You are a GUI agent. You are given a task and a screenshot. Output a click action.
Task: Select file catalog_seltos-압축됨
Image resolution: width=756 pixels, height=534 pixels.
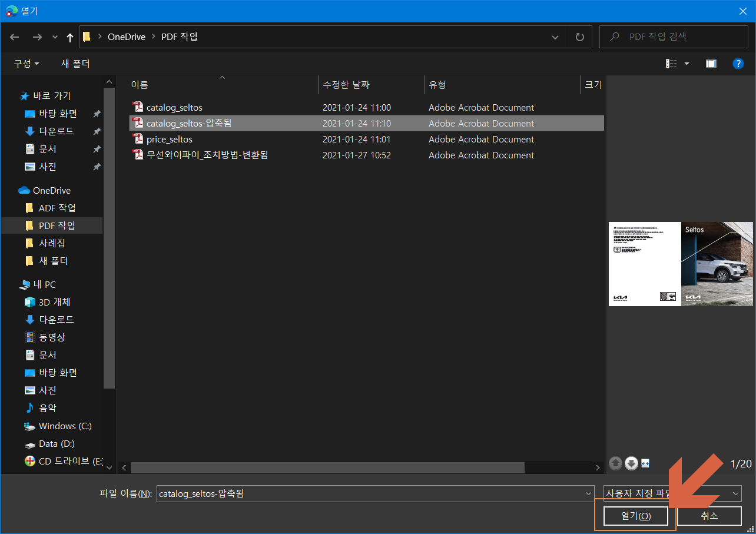point(366,123)
